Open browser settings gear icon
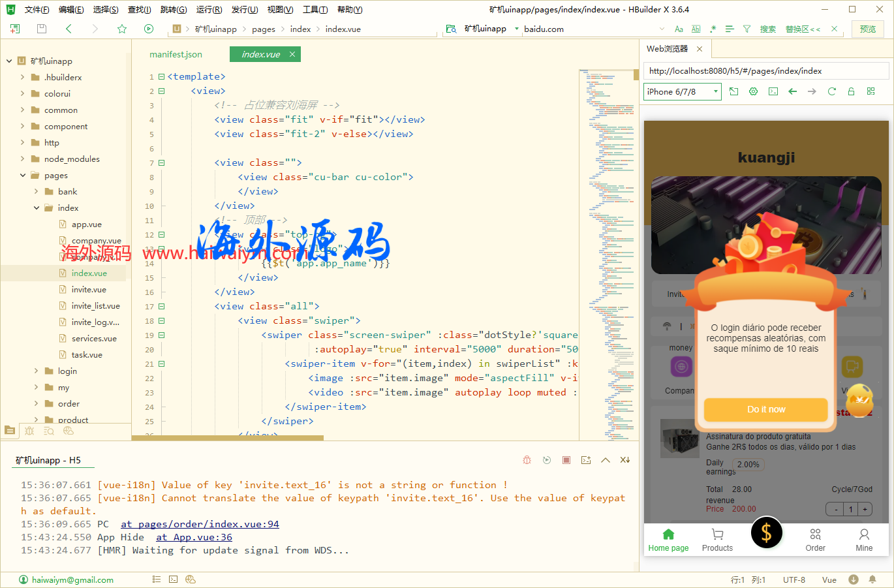This screenshot has height=588, width=894. click(753, 91)
